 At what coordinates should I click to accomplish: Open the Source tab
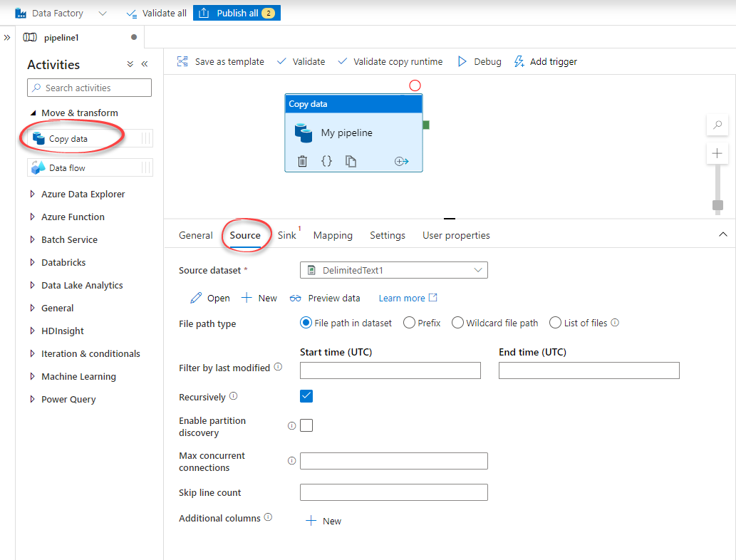click(245, 235)
